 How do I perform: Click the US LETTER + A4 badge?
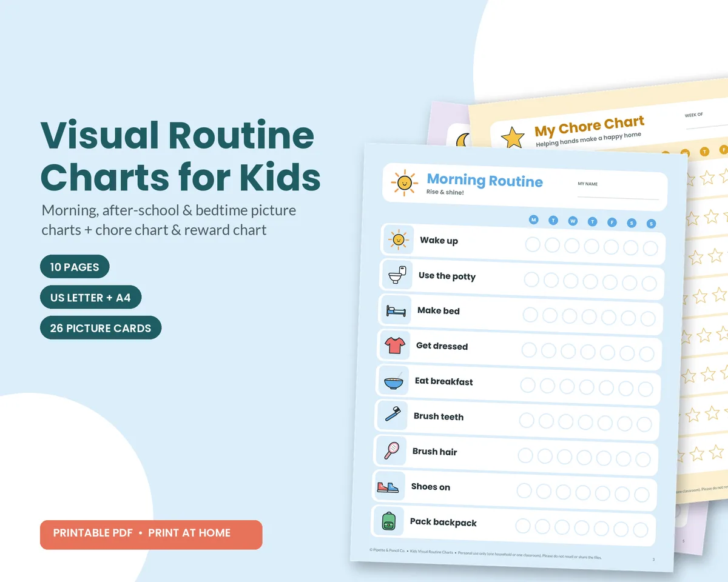point(90,298)
